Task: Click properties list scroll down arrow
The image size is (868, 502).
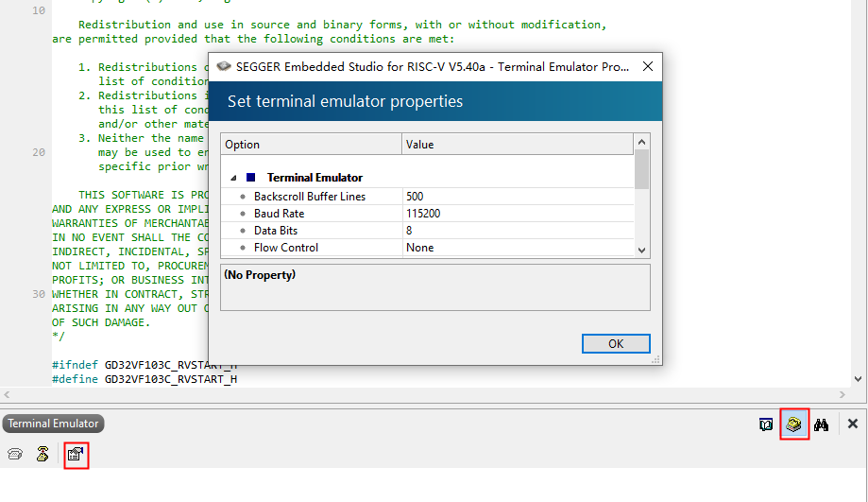Action: [641, 250]
